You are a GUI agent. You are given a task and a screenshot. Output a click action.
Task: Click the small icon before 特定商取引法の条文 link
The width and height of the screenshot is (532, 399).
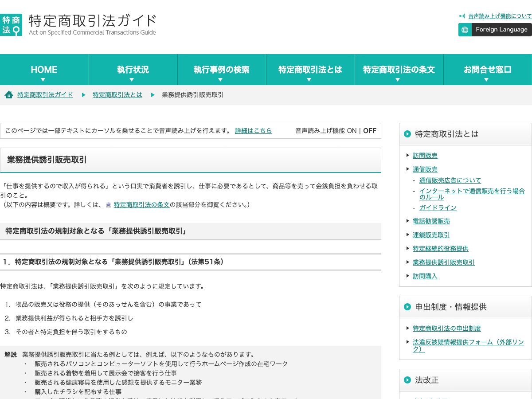coord(108,205)
